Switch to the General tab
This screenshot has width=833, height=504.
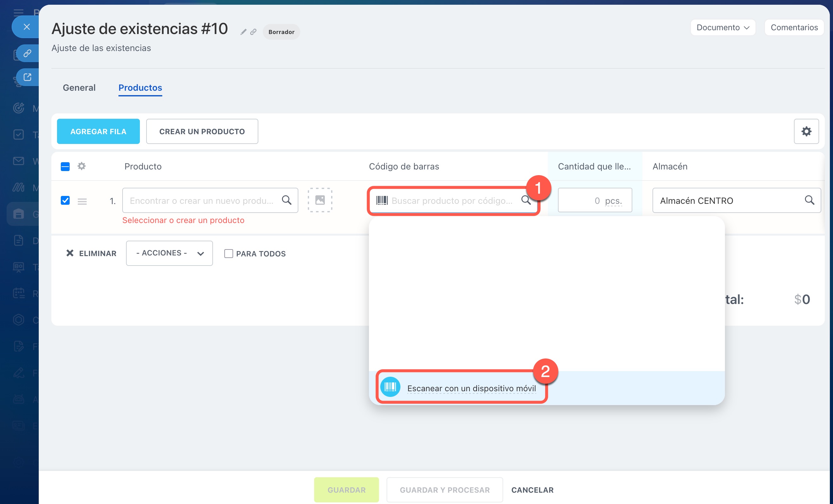point(79,88)
